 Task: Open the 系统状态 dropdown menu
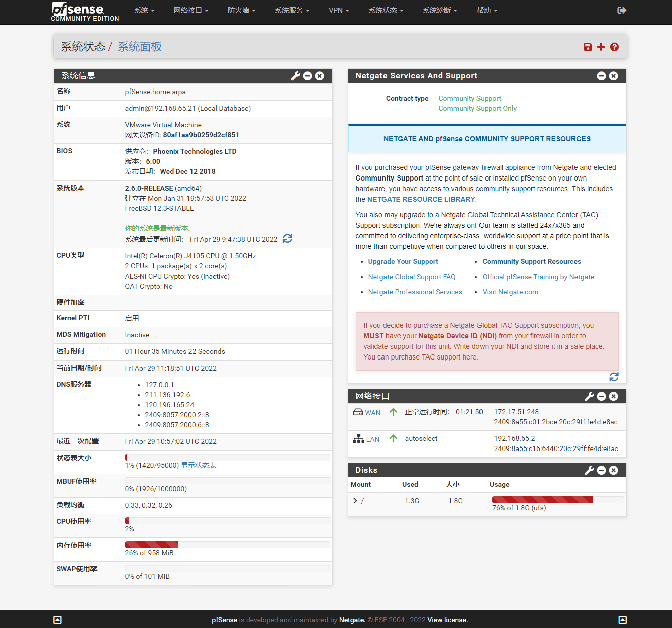tap(386, 10)
